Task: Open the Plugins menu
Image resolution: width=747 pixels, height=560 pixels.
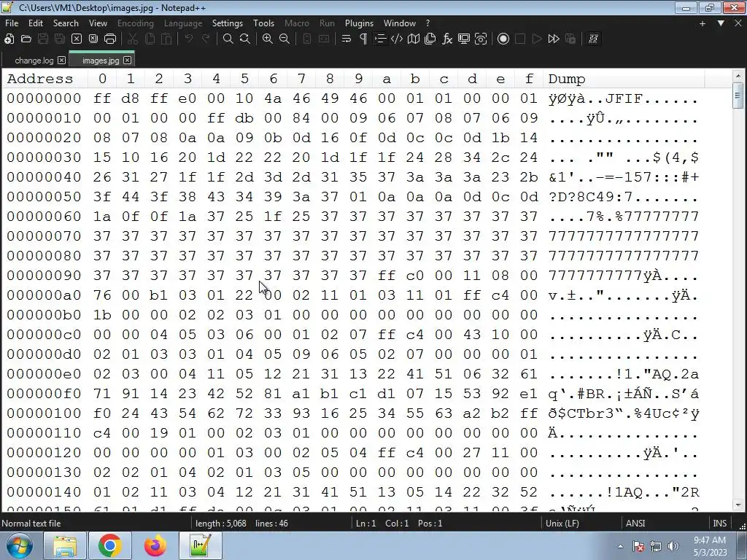Action: pos(359,23)
